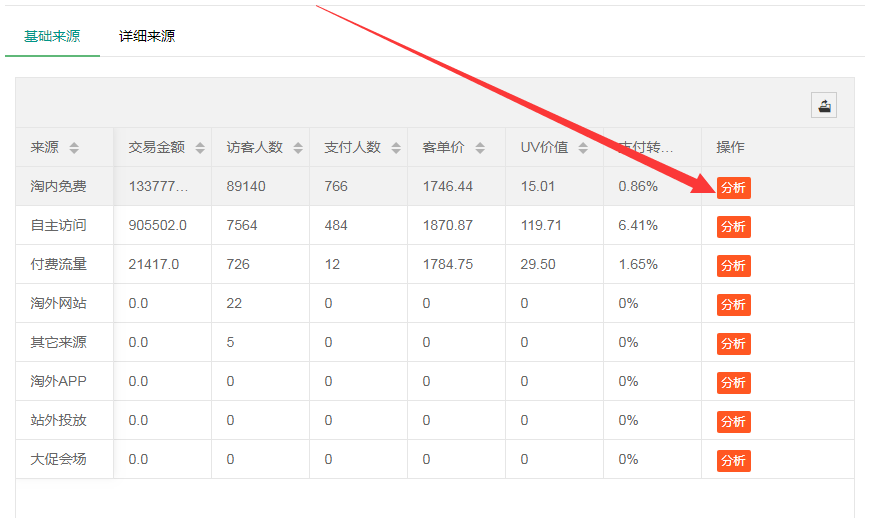This screenshot has height=518, width=877.
Task: Click the 6.41% conversion rate cell
Action: (x=652, y=225)
